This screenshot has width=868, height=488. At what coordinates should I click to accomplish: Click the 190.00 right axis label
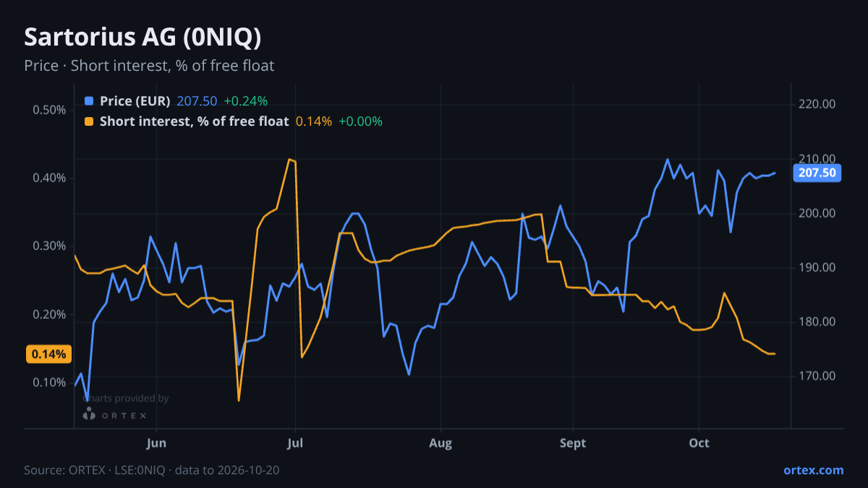[817, 267]
